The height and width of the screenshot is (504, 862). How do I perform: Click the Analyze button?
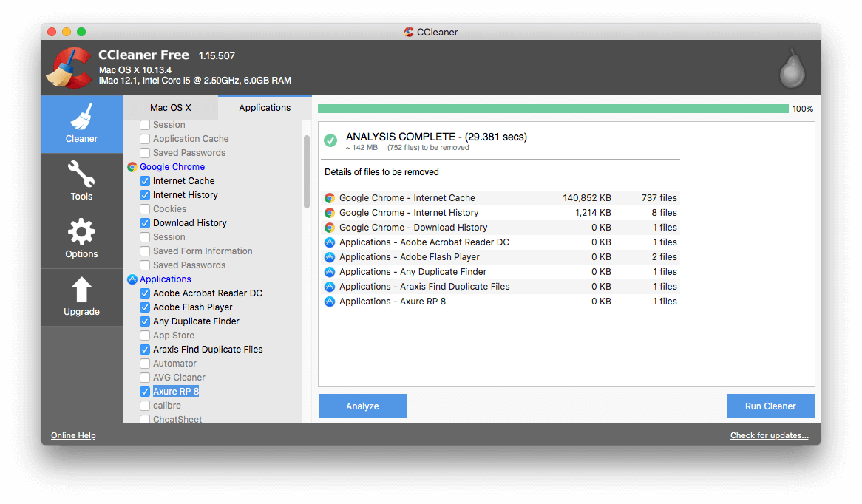tap(362, 406)
